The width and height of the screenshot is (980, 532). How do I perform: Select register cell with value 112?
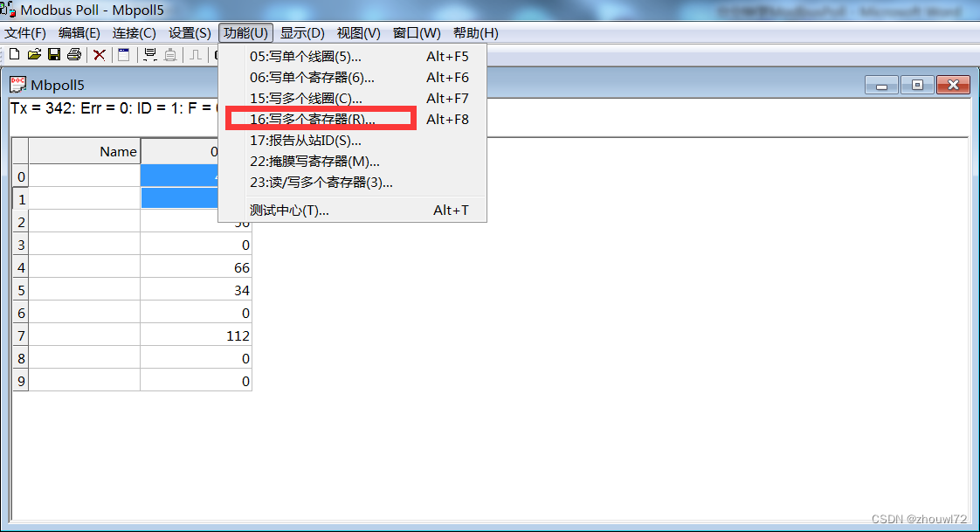tap(197, 335)
